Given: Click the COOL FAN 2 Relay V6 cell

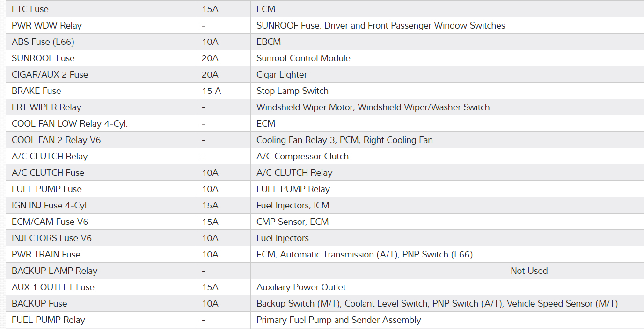Looking at the screenshot, I should (56, 140).
